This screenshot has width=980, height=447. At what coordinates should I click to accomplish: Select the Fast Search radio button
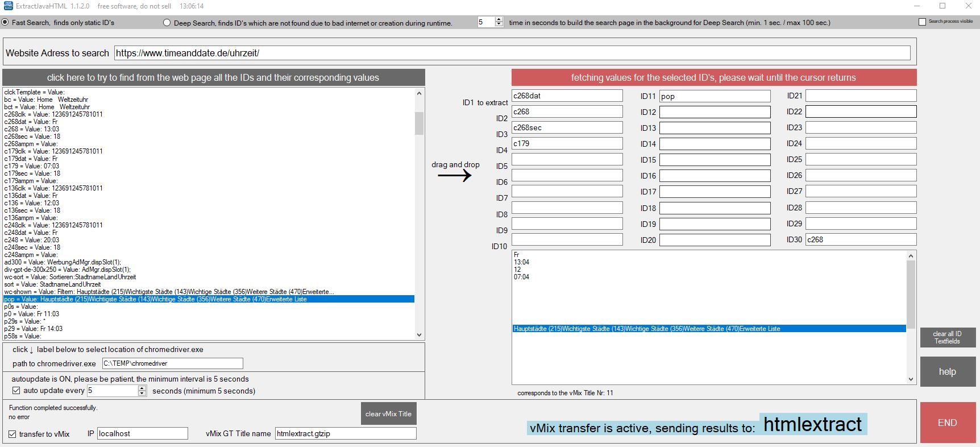[x=6, y=22]
